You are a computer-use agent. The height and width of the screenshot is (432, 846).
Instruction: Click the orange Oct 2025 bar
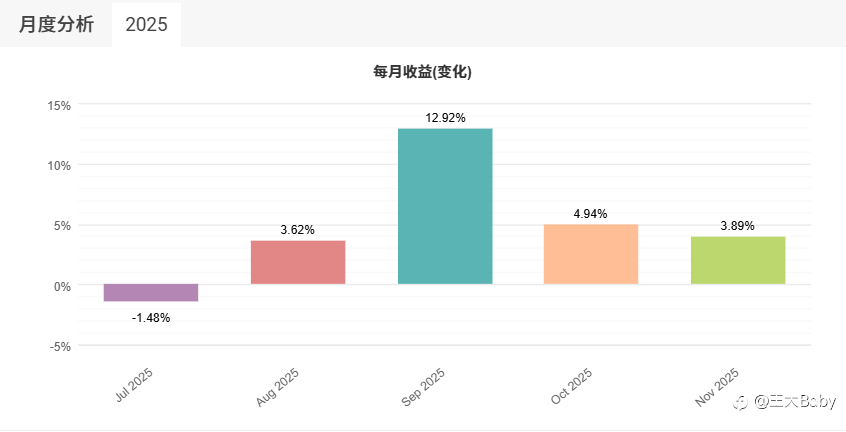pos(591,254)
